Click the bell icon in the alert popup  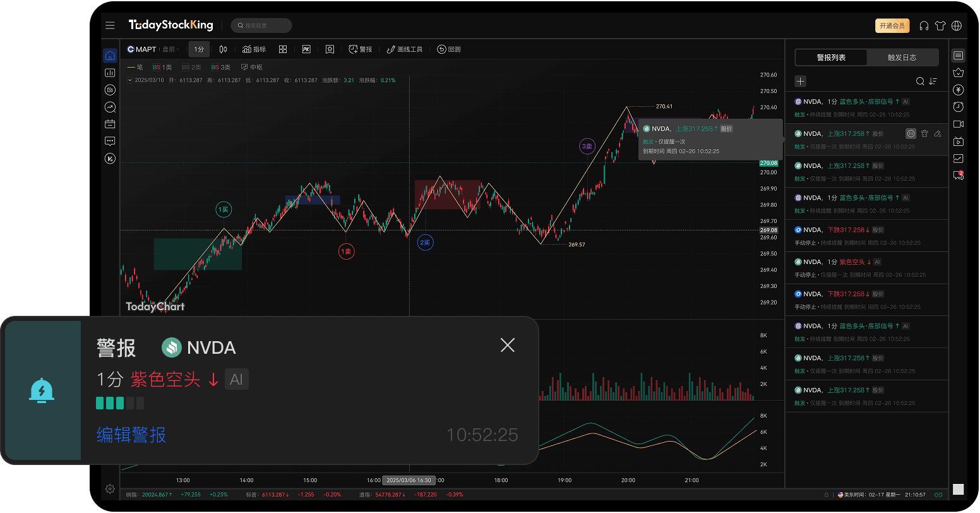click(42, 390)
